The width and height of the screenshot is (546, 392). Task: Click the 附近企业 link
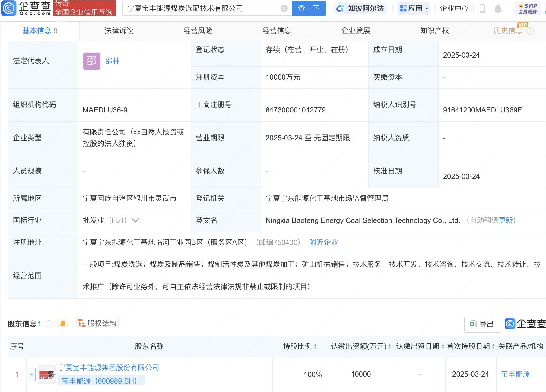point(323,242)
